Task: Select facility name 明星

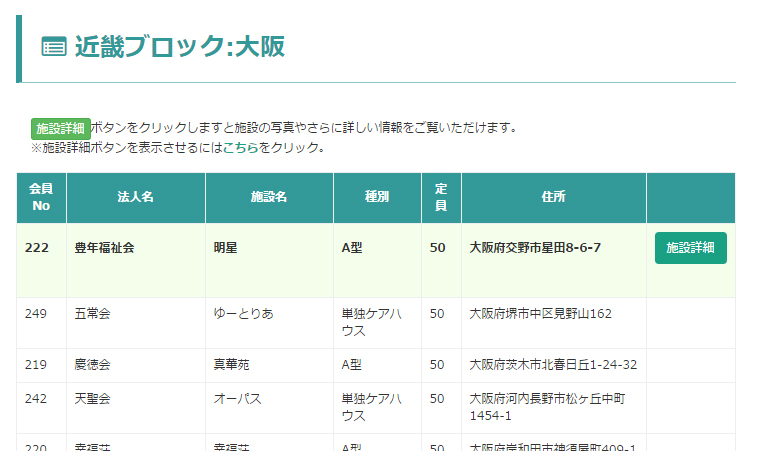Action: coord(225,248)
